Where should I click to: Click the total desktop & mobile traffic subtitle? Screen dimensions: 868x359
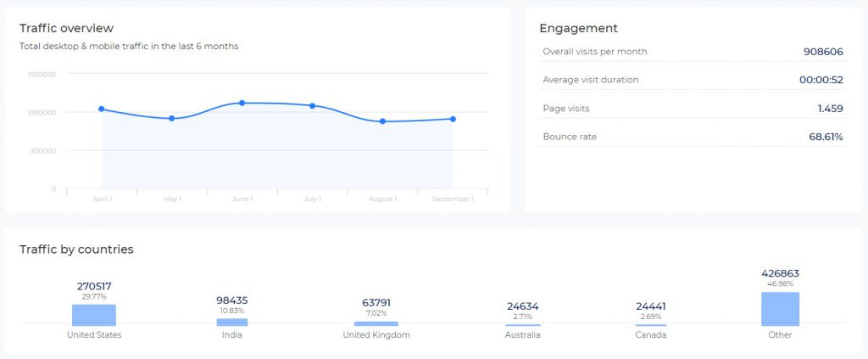coord(129,47)
